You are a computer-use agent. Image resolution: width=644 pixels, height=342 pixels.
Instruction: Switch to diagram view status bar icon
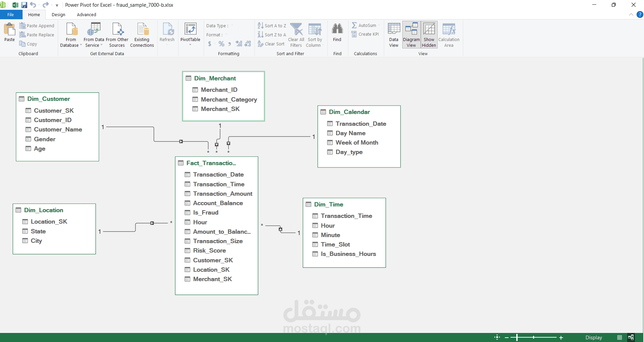[631, 337]
